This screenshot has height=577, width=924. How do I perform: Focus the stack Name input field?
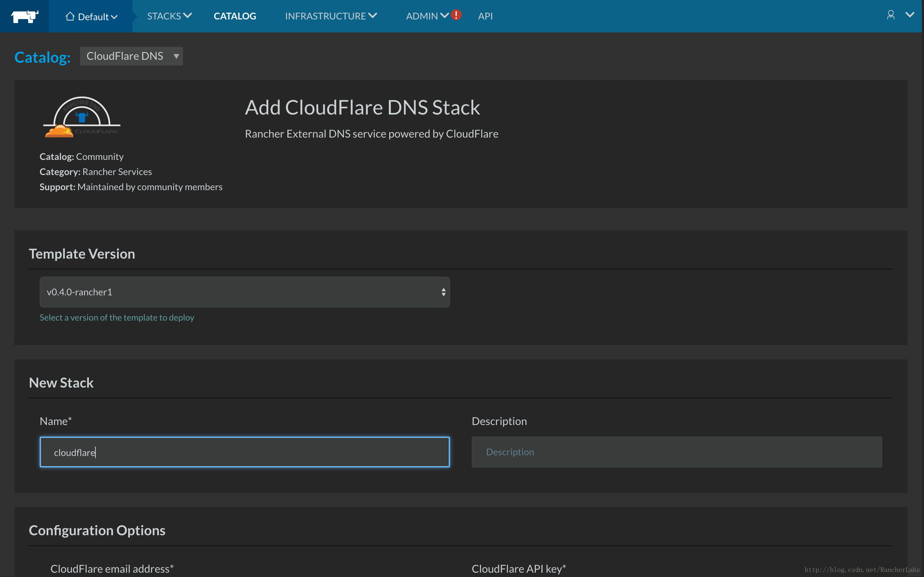click(245, 452)
